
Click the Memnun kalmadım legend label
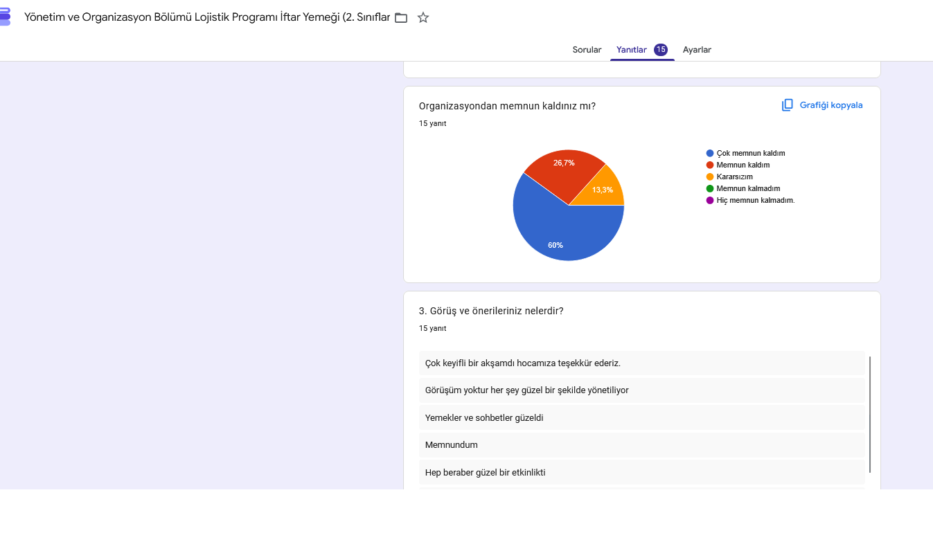748,188
